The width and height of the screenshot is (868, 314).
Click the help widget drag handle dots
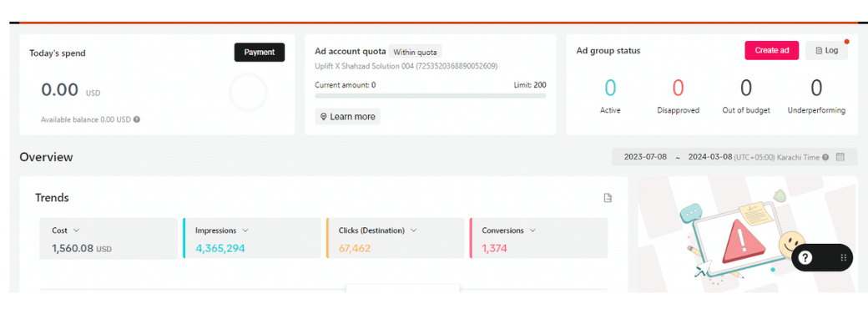tap(844, 257)
